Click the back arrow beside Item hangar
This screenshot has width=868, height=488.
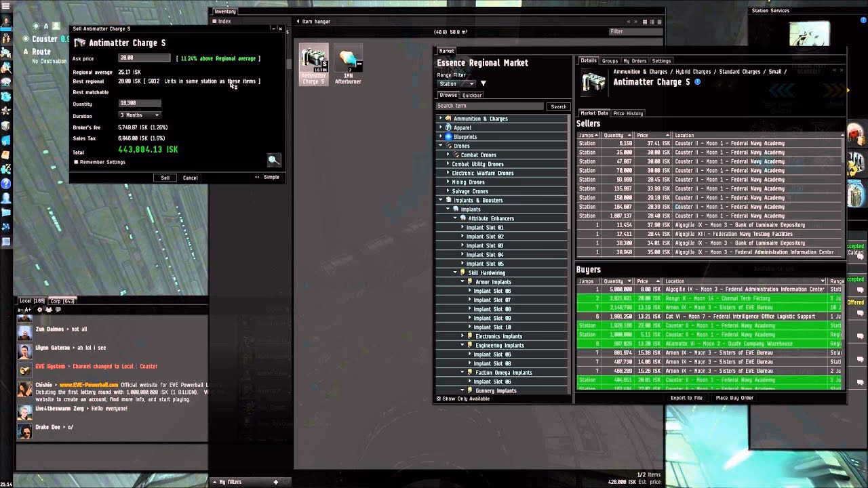[298, 22]
